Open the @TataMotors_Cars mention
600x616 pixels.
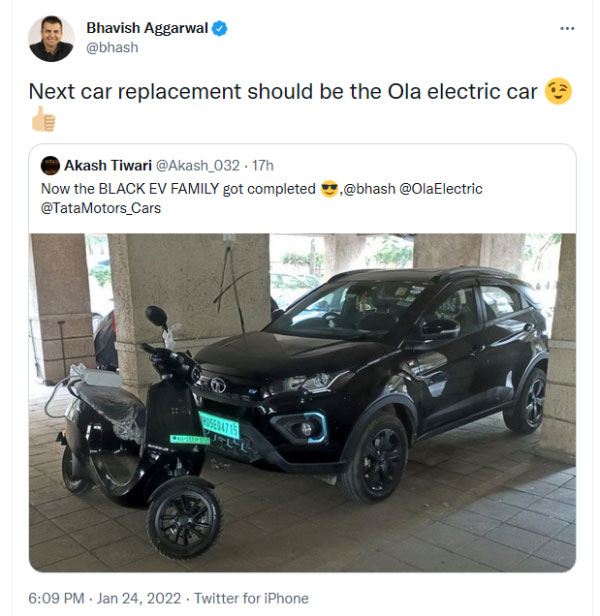(x=101, y=209)
